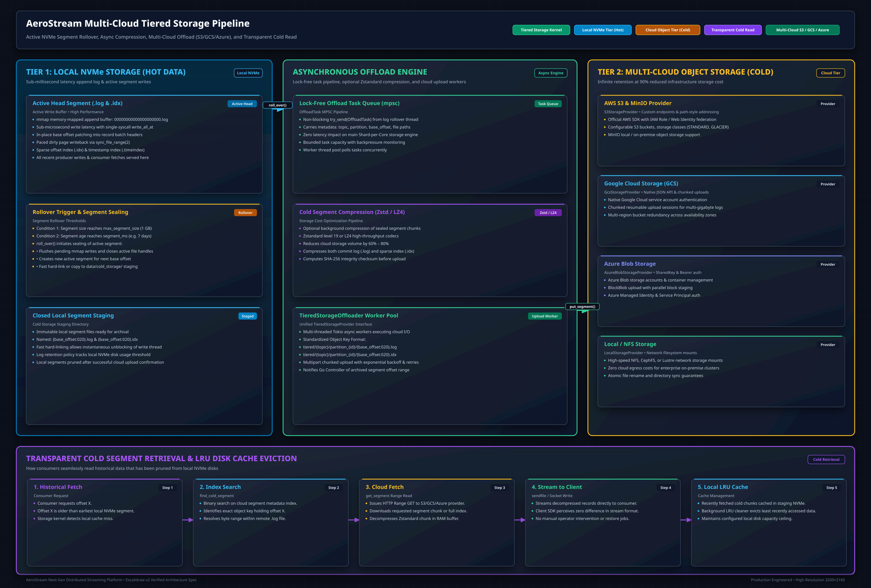Click the Step 2 badge on Index Search
This screenshot has width=871, height=588.
coord(333,488)
